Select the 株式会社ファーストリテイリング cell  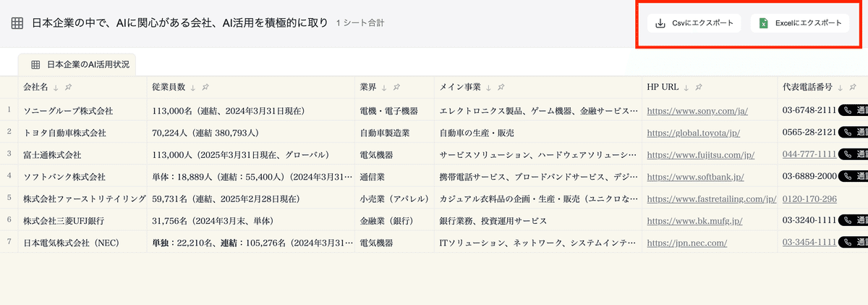pyautogui.click(x=82, y=199)
